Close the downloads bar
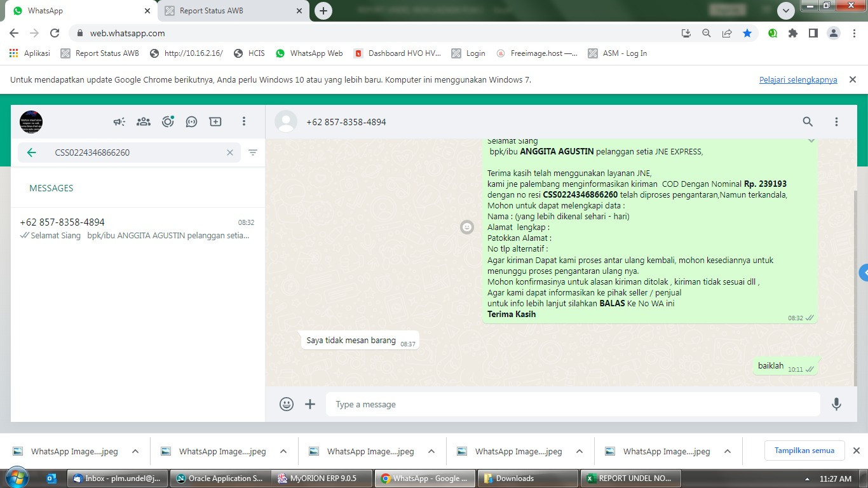 coord(856,451)
